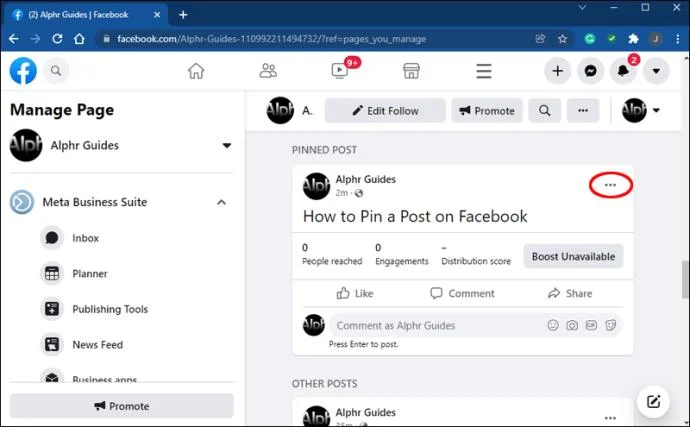Click the page vertical scrollbar thumb
The height and width of the screenshot is (427, 690).
tap(685, 280)
